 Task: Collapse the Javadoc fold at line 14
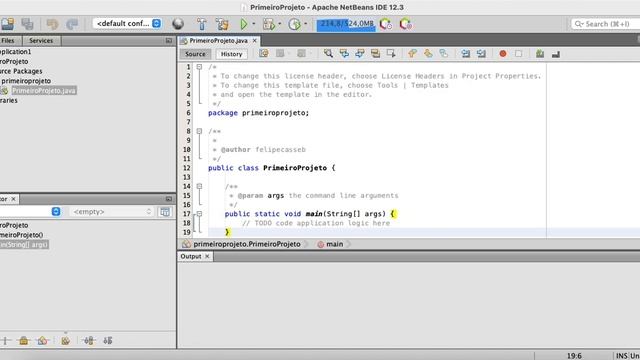tap(199, 186)
